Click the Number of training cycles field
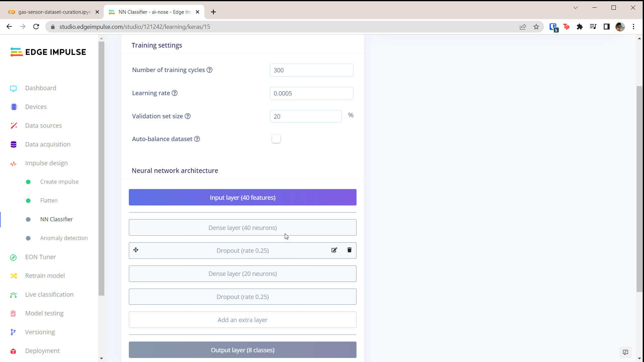The height and width of the screenshot is (362, 644). point(311,70)
